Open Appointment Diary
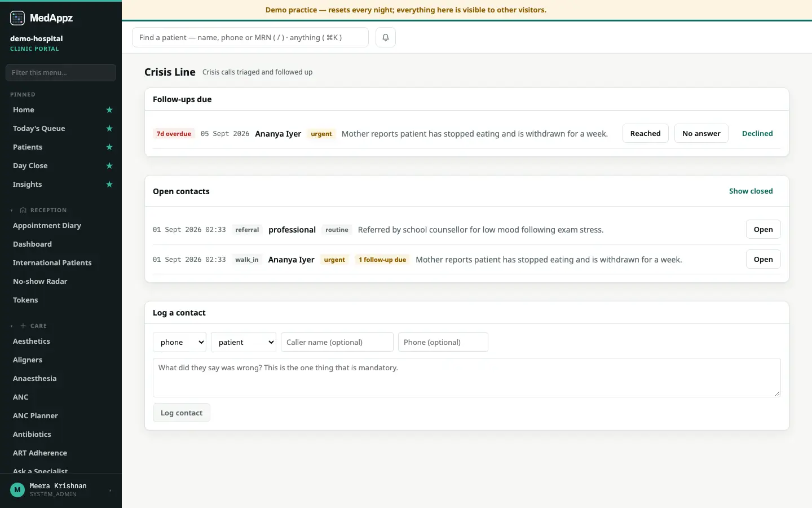812x508 pixels. click(x=47, y=226)
